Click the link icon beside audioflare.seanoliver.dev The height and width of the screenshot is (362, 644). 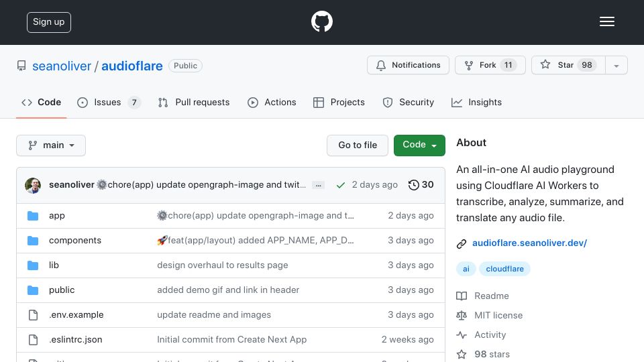[462, 244]
